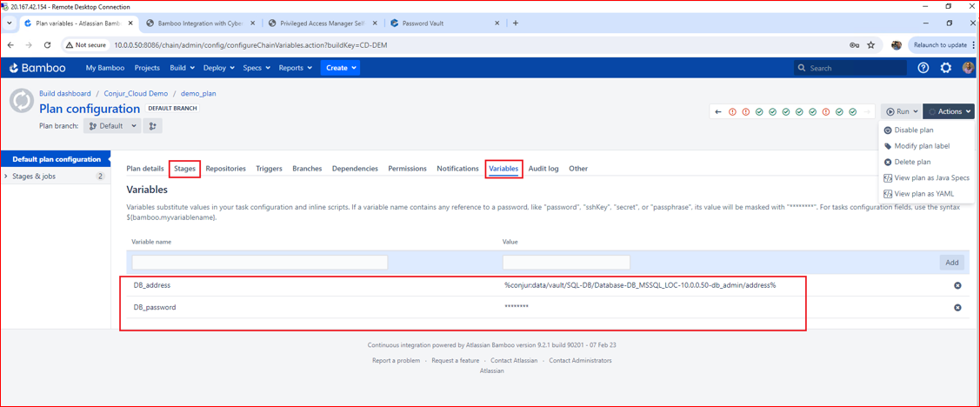
Task: Click the YAML code icon
Action: click(888, 194)
